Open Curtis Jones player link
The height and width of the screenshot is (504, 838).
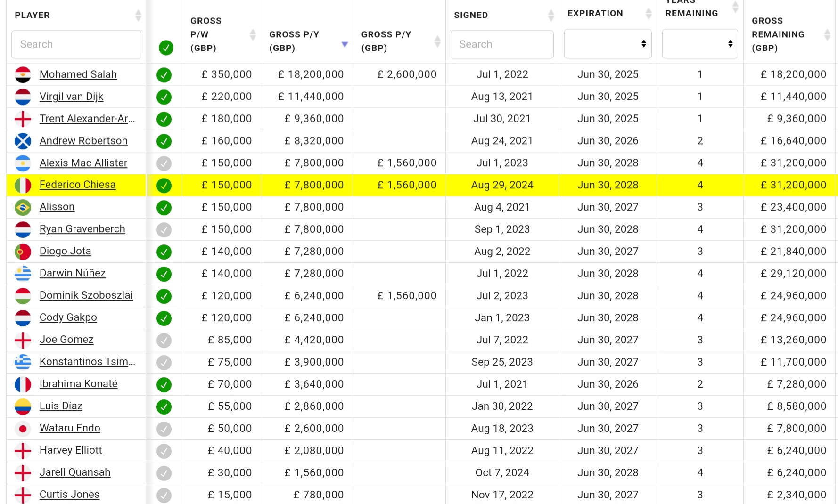(x=69, y=495)
